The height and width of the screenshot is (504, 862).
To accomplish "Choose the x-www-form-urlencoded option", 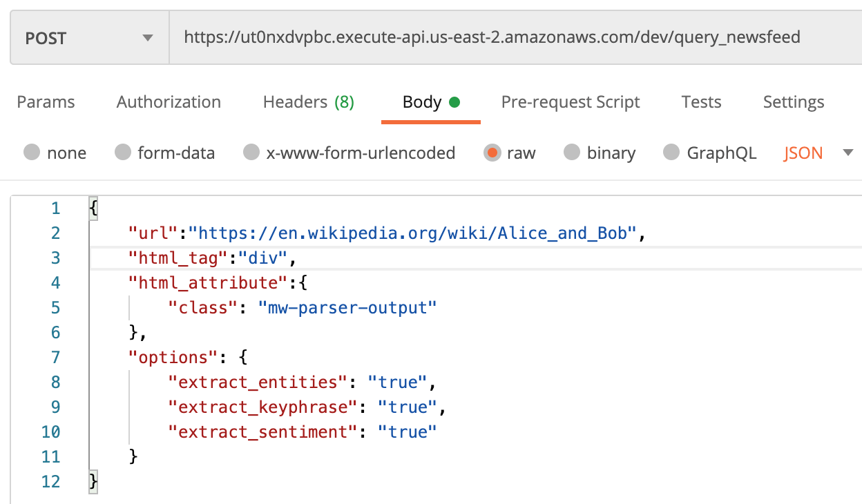I will coord(349,153).
